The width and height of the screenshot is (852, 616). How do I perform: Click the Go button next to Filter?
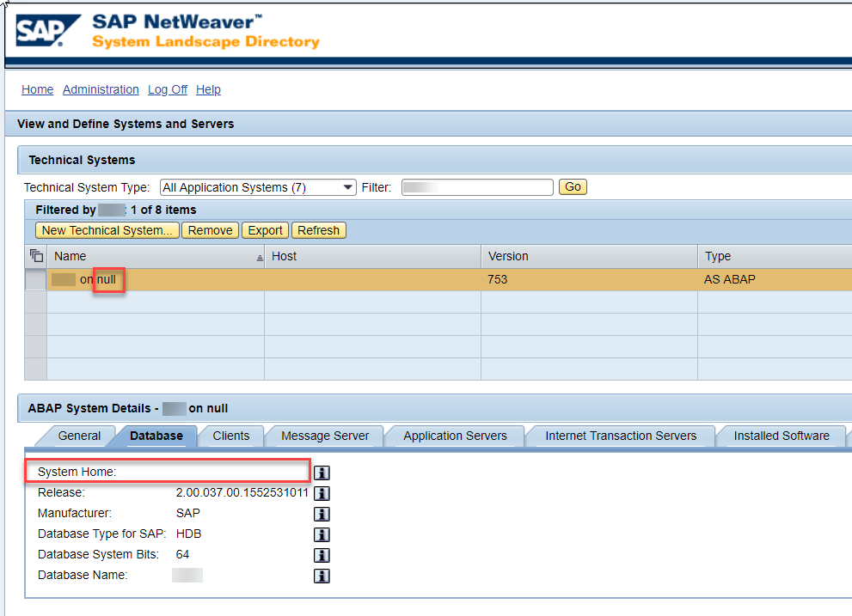[573, 187]
